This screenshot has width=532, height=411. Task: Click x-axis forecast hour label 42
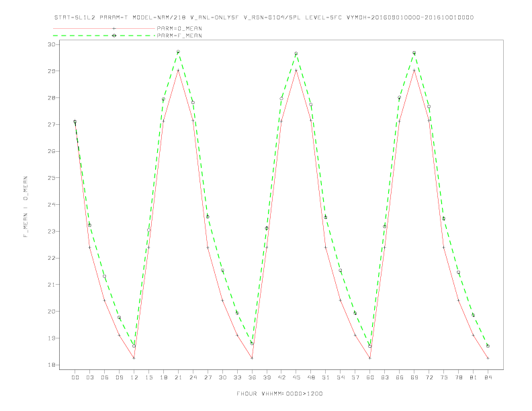pyautogui.click(x=281, y=377)
